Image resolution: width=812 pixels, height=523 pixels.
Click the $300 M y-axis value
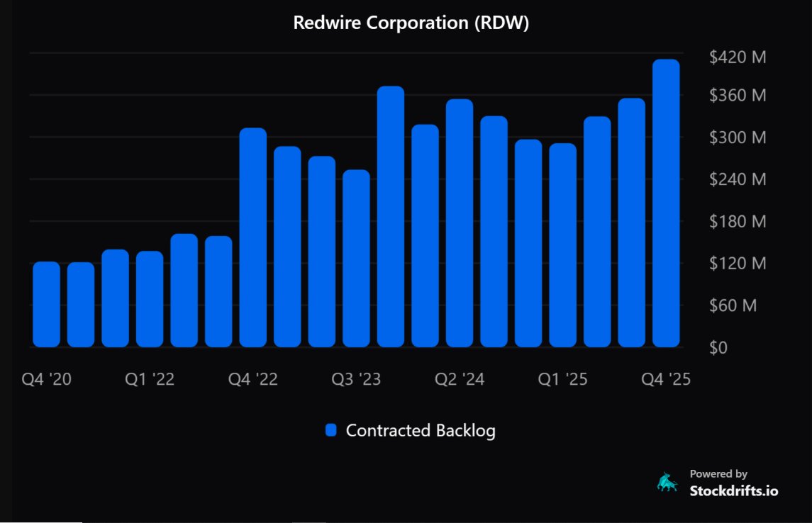(x=738, y=137)
